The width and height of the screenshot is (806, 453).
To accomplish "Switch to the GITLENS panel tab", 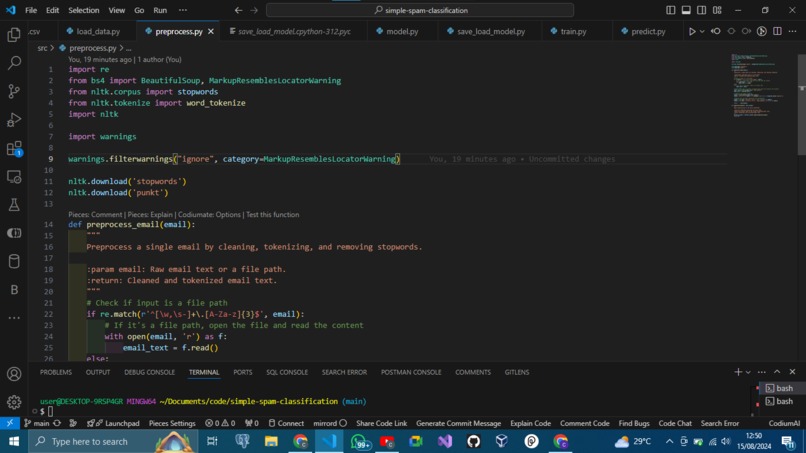I will coord(517,372).
